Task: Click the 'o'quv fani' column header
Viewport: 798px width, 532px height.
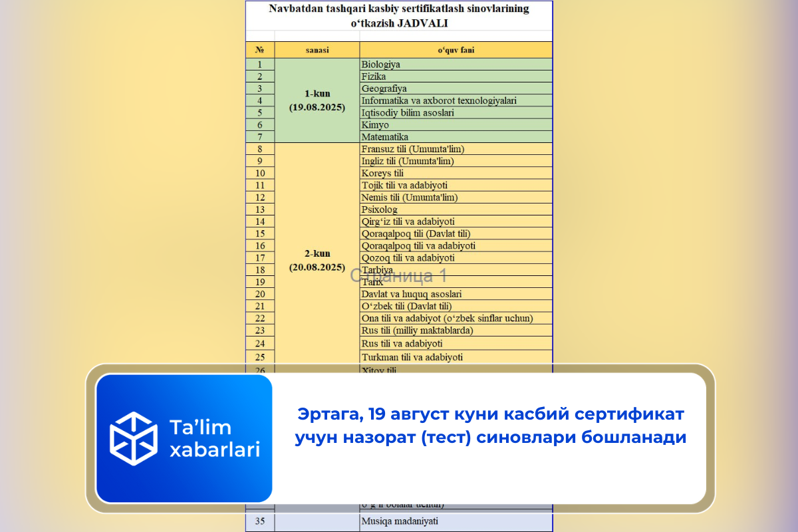Action: 456,50
